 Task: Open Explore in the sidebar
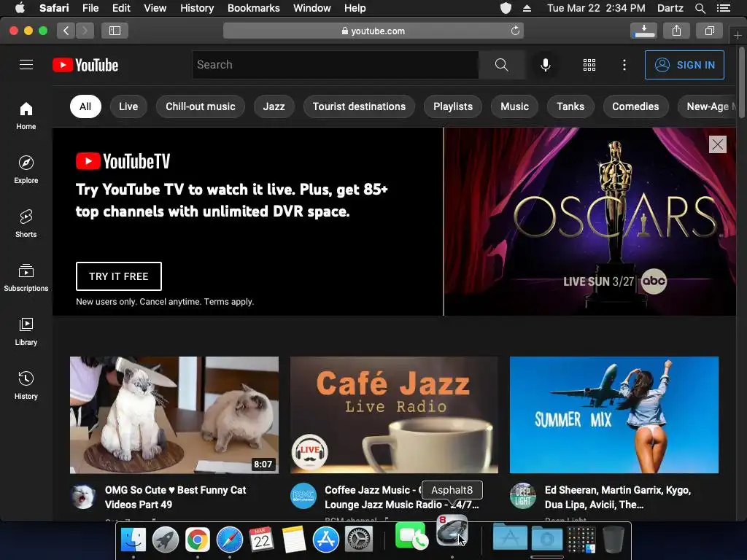(x=26, y=169)
